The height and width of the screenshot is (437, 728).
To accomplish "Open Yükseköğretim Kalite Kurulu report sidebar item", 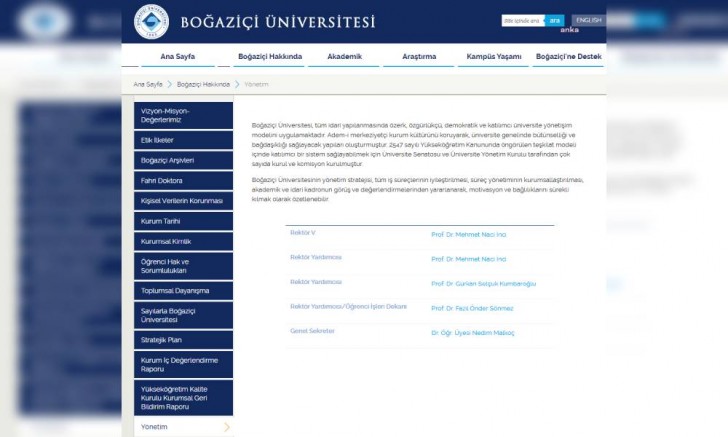I will [183, 398].
